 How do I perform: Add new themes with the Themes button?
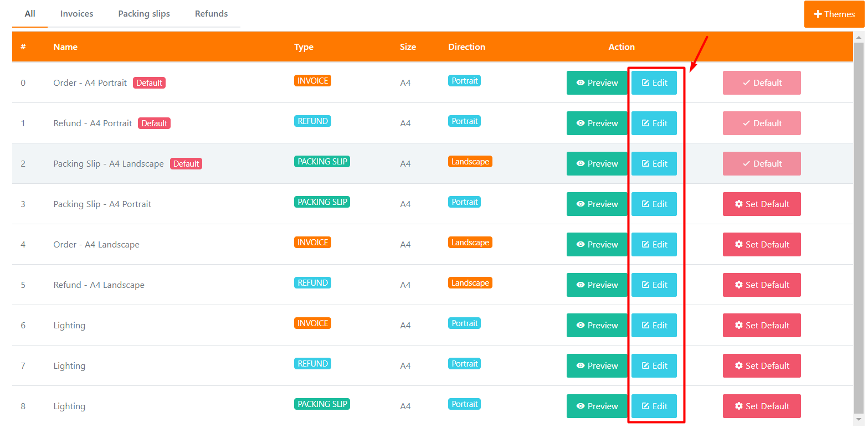point(834,14)
